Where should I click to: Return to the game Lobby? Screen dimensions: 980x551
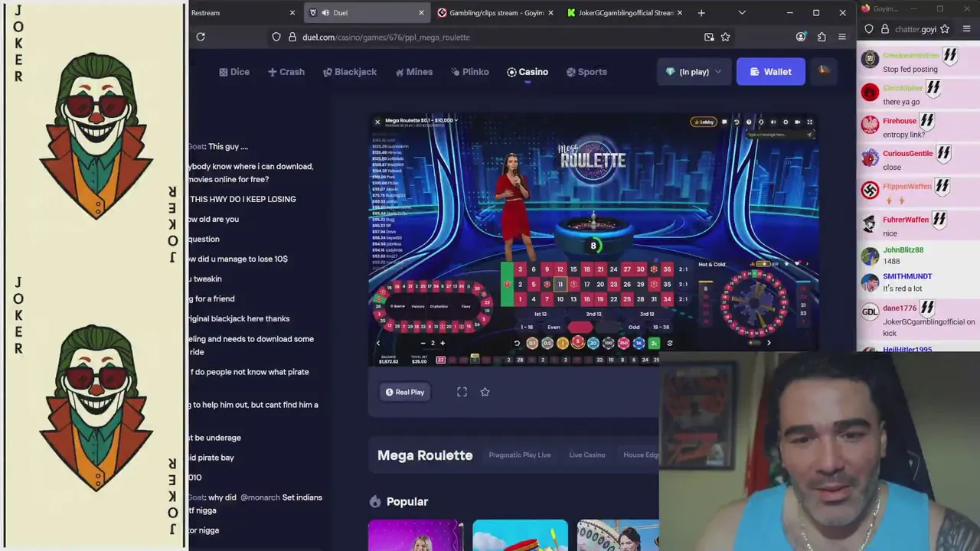704,122
